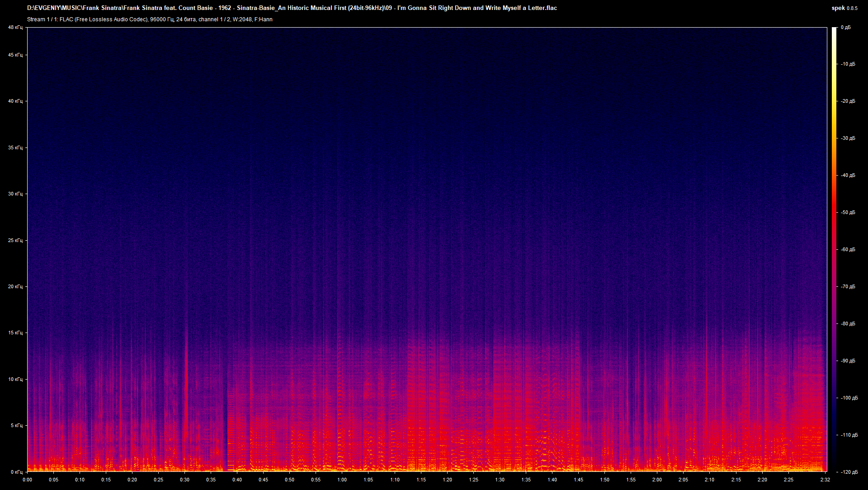Screen dimensions: 868x490
Task: Click the -120 дБ level label
Action: coord(849,472)
